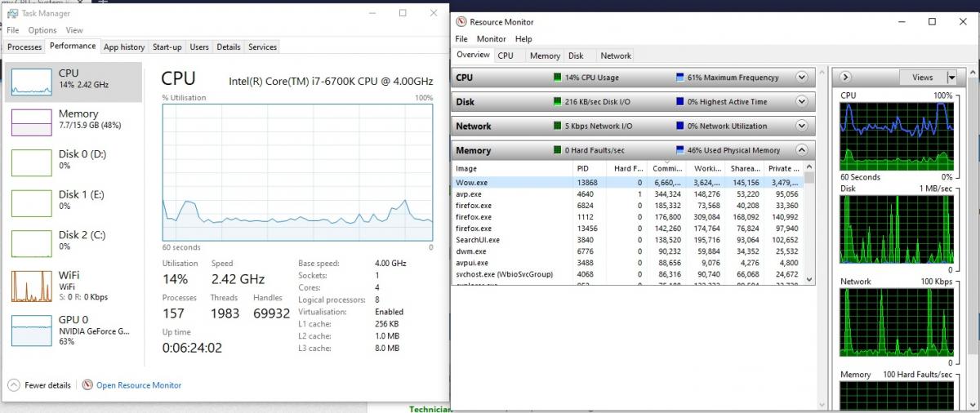Select the Wow.exe process row
The width and height of the screenshot is (980, 413).
click(x=628, y=183)
